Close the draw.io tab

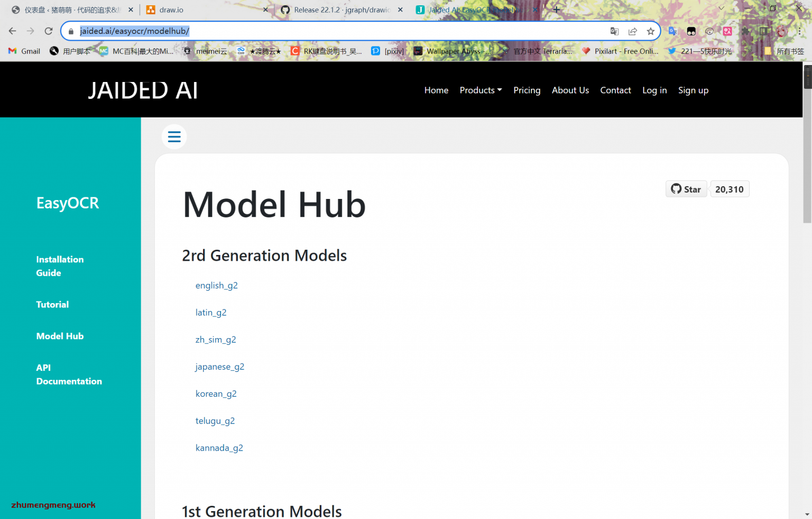coord(265,10)
